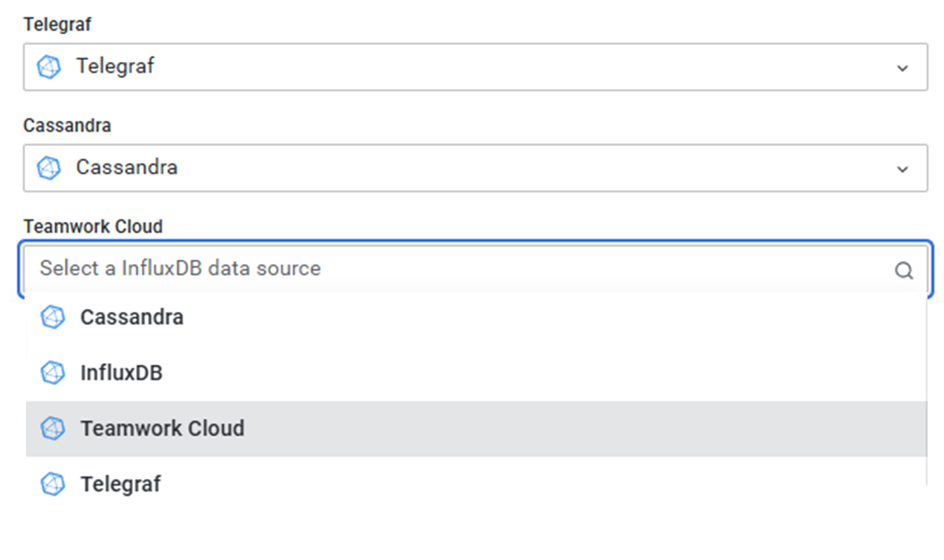The height and width of the screenshot is (560, 944).
Task: Pick Teamwork Cloud from the options list
Action: tap(162, 428)
